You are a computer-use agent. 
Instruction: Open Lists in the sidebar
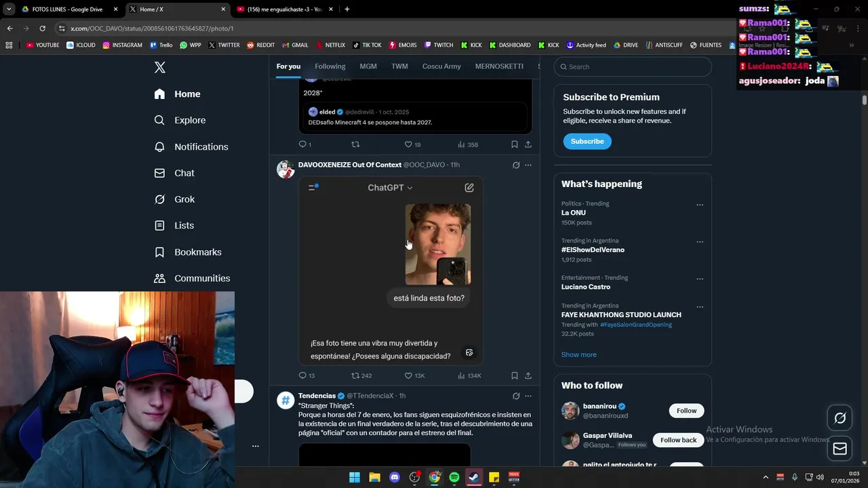(174, 226)
